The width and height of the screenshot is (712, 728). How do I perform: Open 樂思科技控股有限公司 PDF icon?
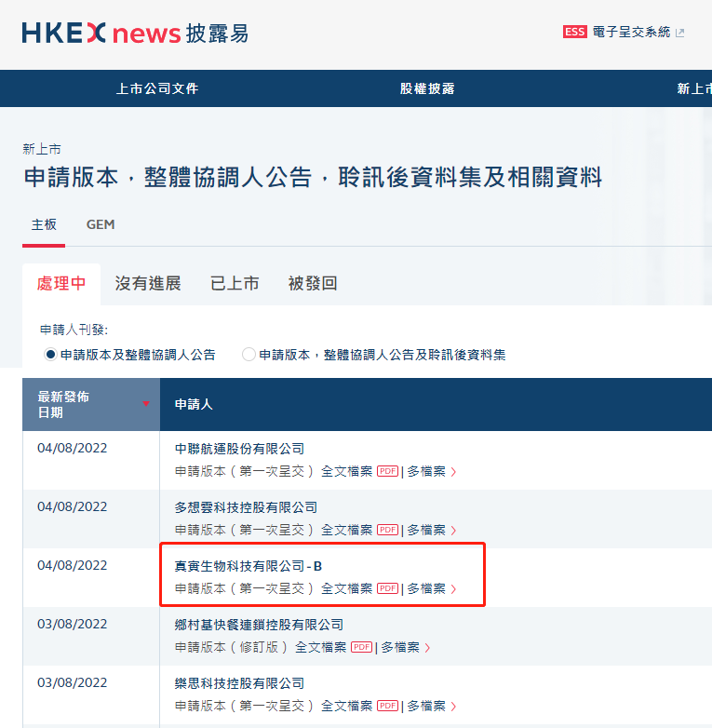pyautogui.click(x=387, y=706)
